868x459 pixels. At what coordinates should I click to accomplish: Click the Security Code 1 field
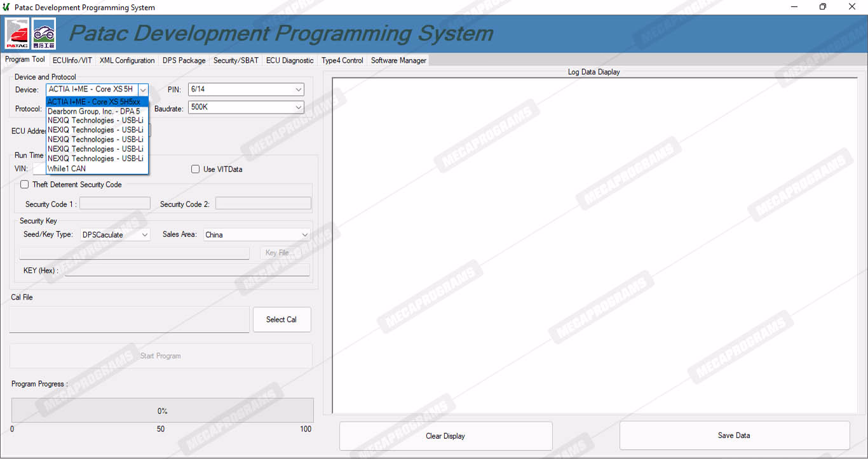(x=115, y=203)
